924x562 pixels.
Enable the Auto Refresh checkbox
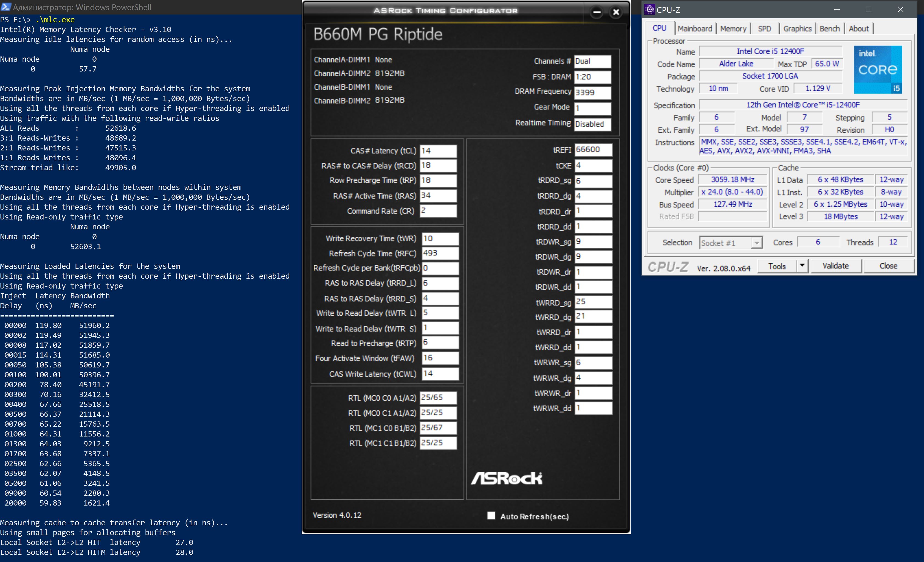tap(491, 515)
